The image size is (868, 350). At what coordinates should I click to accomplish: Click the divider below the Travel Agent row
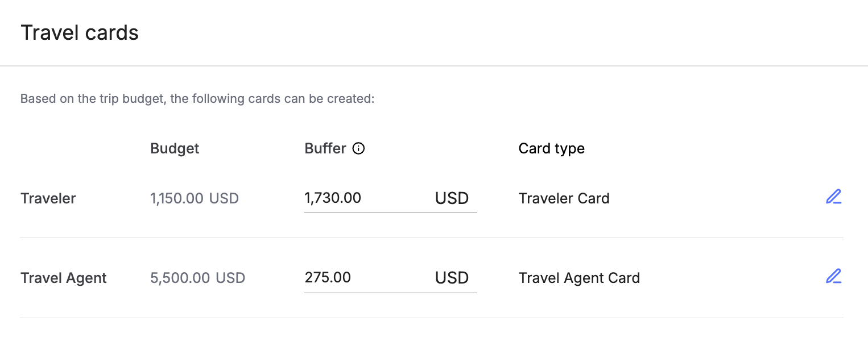[x=432, y=318]
